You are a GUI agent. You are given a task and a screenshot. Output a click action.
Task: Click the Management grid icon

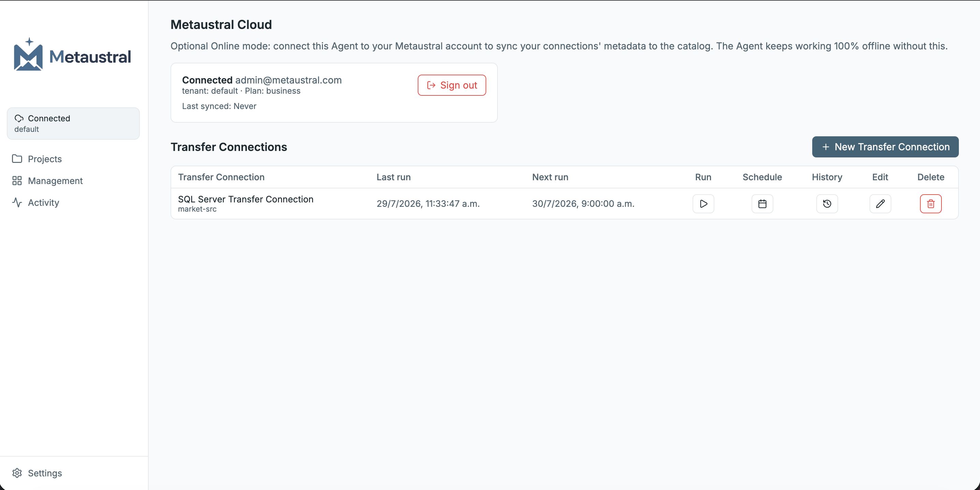pos(17,181)
